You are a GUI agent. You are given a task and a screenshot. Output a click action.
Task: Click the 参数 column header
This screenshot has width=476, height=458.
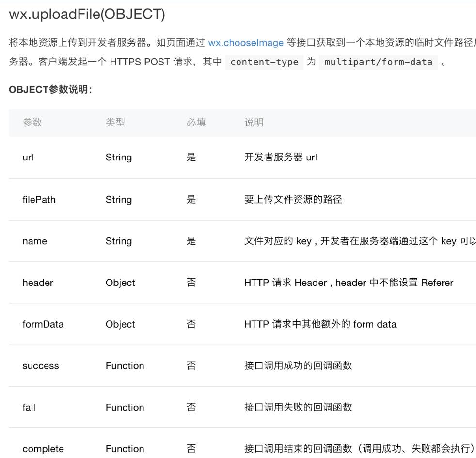coord(32,122)
